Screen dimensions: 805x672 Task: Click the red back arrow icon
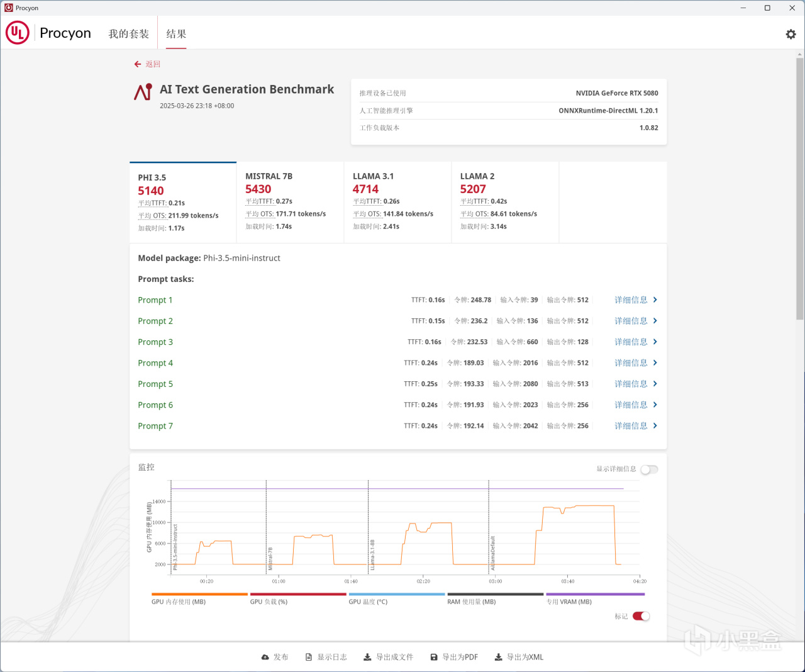(138, 64)
